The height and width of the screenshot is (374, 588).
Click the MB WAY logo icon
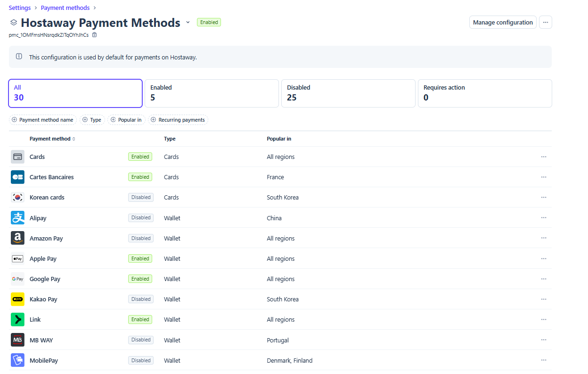coord(17,340)
